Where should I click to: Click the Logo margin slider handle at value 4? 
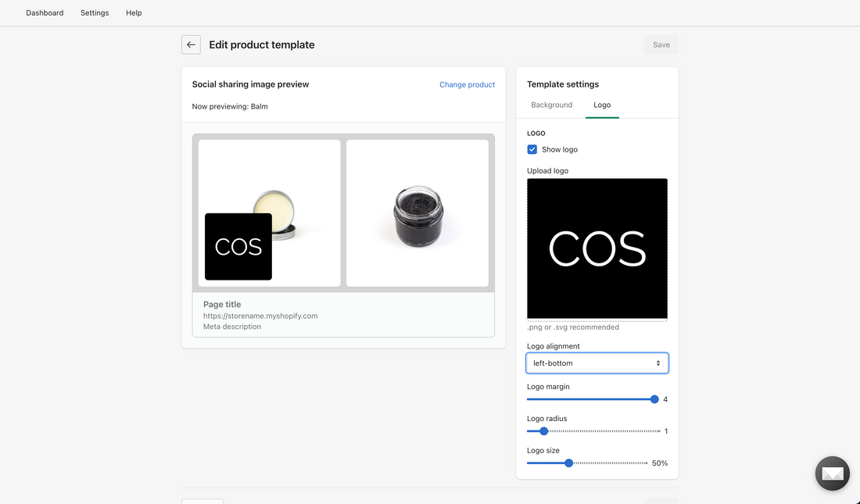[x=654, y=399]
